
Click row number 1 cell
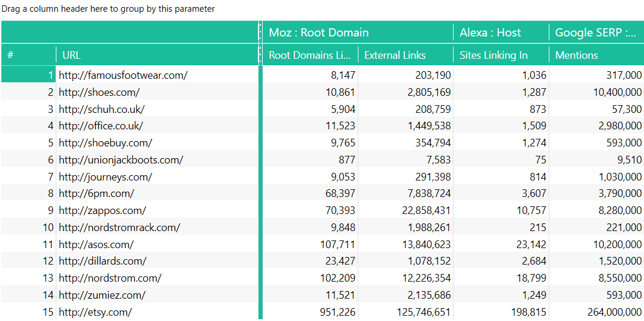[28, 75]
